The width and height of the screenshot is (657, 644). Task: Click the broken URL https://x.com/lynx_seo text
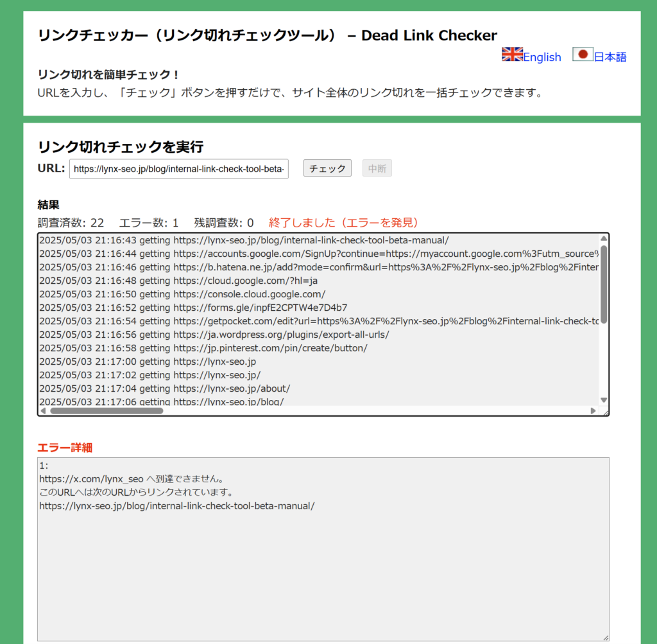(x=90, y=478)
